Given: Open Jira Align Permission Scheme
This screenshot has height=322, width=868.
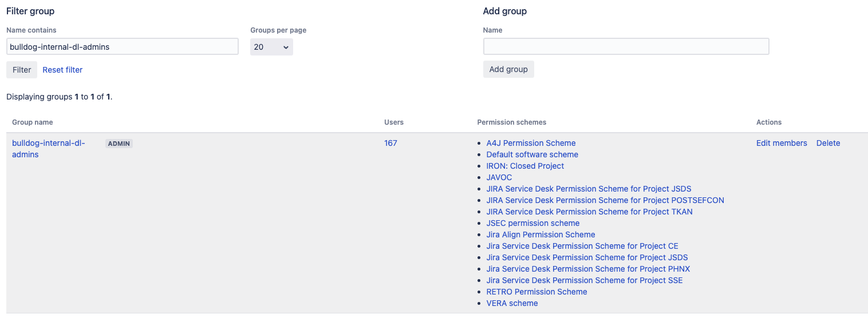Looking at the screenshot, I should (540, 234).
